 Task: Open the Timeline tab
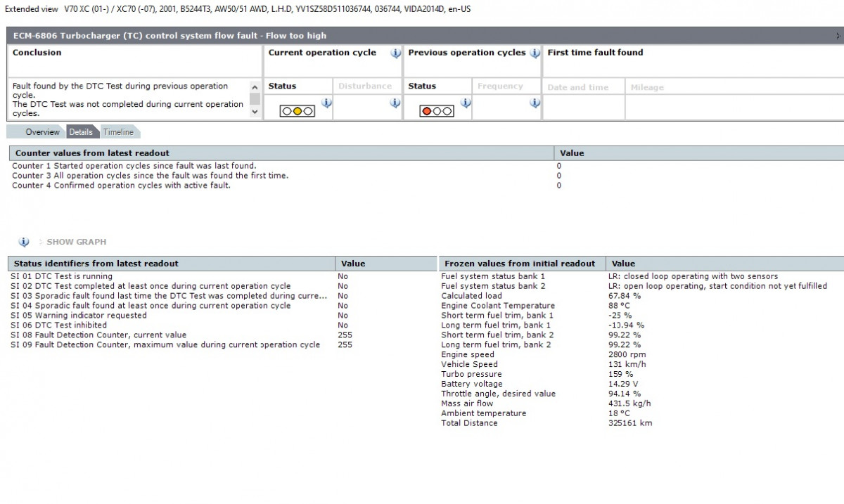tap(118, 132)
